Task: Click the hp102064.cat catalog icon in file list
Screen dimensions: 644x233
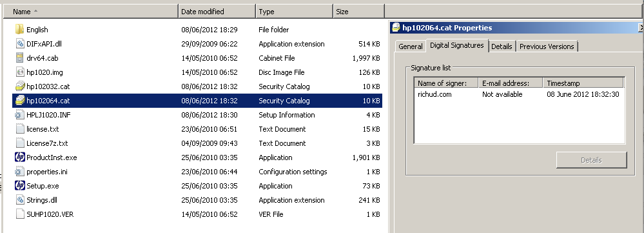Action: pyautogui.click(x=20, y=100)
